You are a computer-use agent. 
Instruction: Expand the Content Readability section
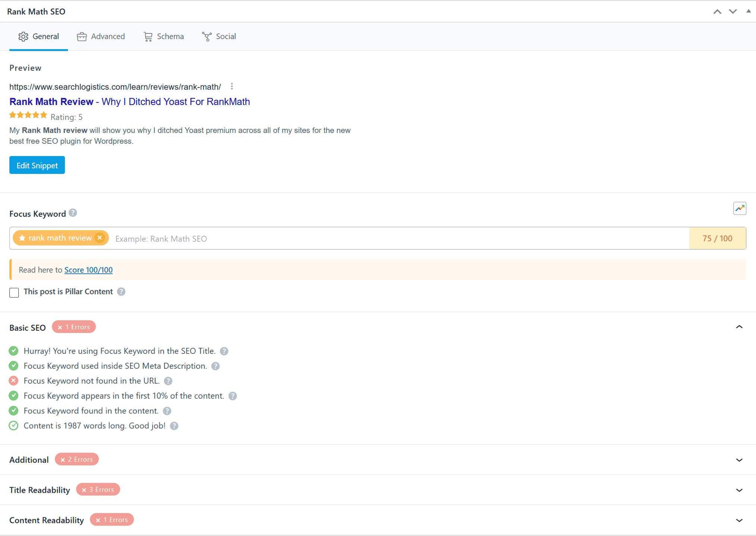tap(740, 520)
